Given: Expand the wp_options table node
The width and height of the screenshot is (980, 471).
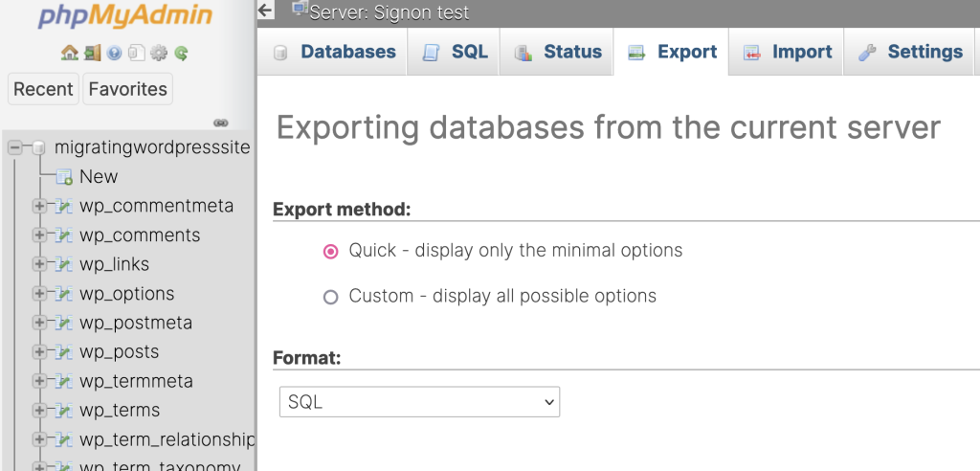Looking at the screenshot, I should point(38,293).
